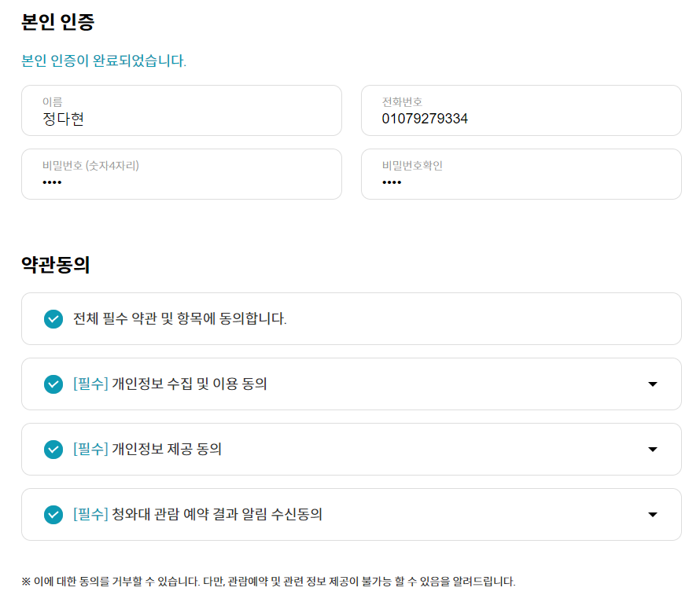
Task: Toggle agreement to all required terms
Action: click(x=53, y=319)
